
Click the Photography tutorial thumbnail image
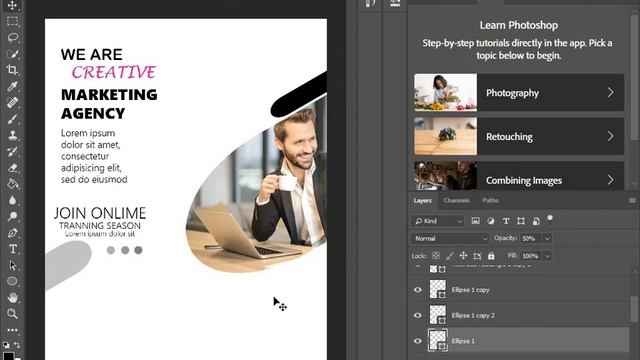[445, 93]
